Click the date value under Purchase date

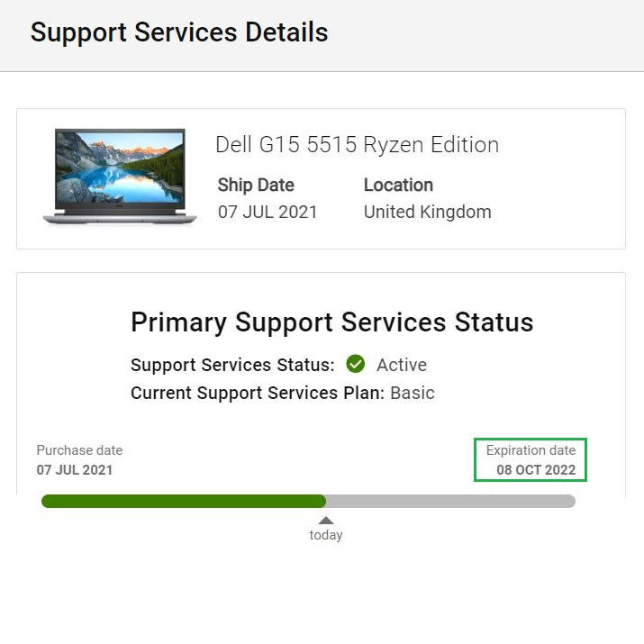coord(75,469)
